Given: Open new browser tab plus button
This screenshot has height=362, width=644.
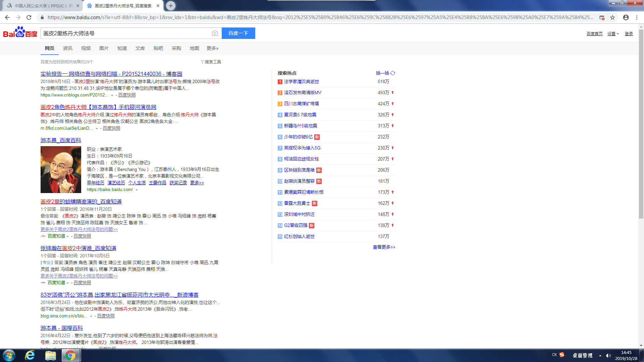Looking at the screenshot, I should 171,6.
